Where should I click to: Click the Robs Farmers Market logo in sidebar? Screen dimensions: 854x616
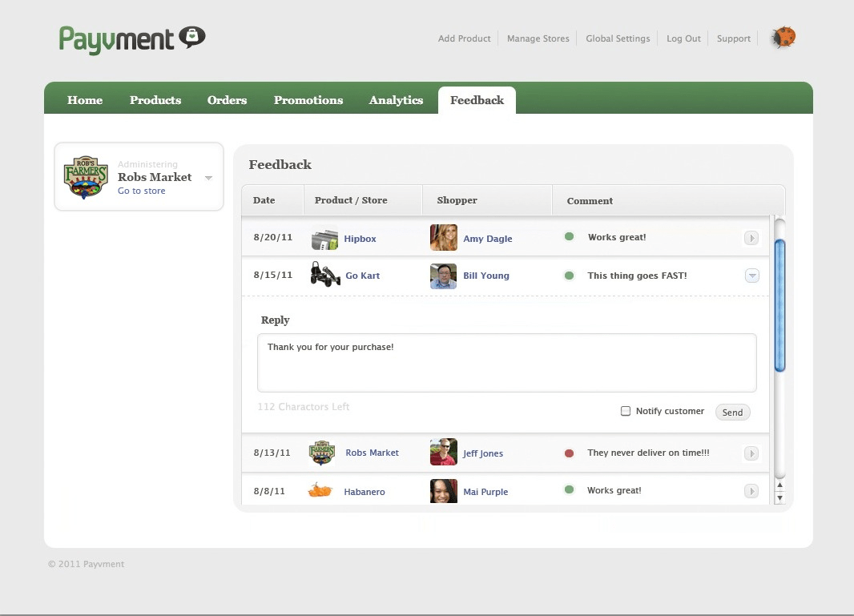(x=86, y=177)
